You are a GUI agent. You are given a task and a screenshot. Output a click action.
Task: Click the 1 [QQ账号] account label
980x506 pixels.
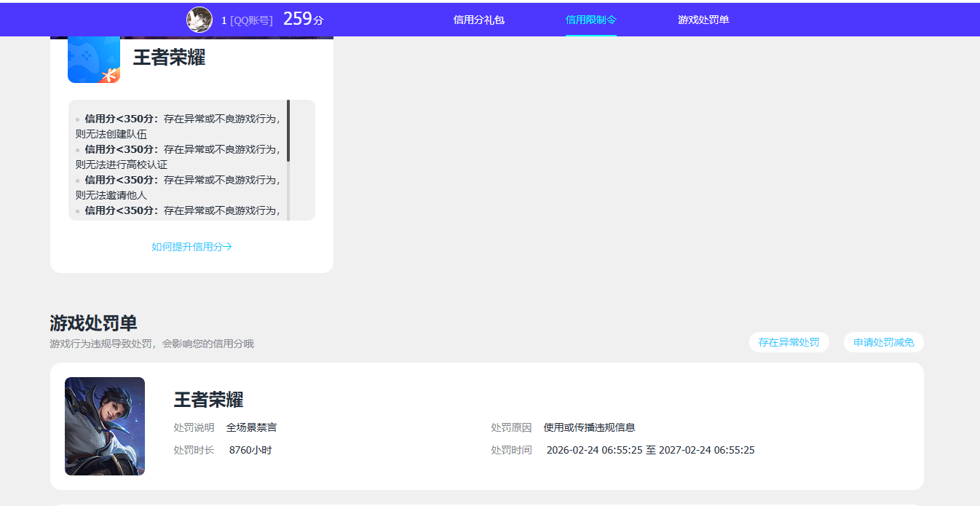[x=247, y=20]
